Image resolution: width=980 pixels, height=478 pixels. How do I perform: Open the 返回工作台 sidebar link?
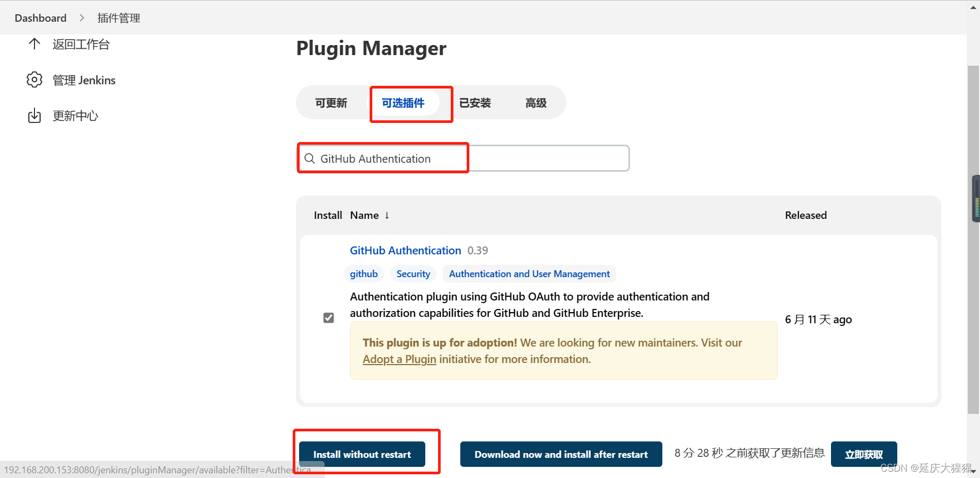(81, 45)
